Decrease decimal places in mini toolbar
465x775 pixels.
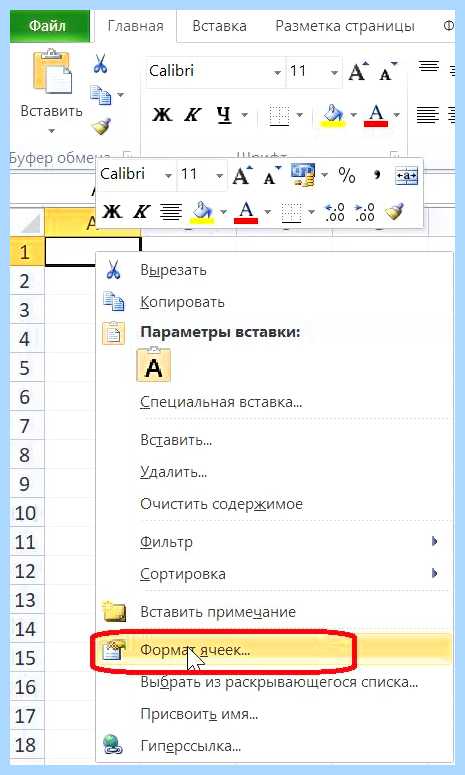(x=365, y=212)
